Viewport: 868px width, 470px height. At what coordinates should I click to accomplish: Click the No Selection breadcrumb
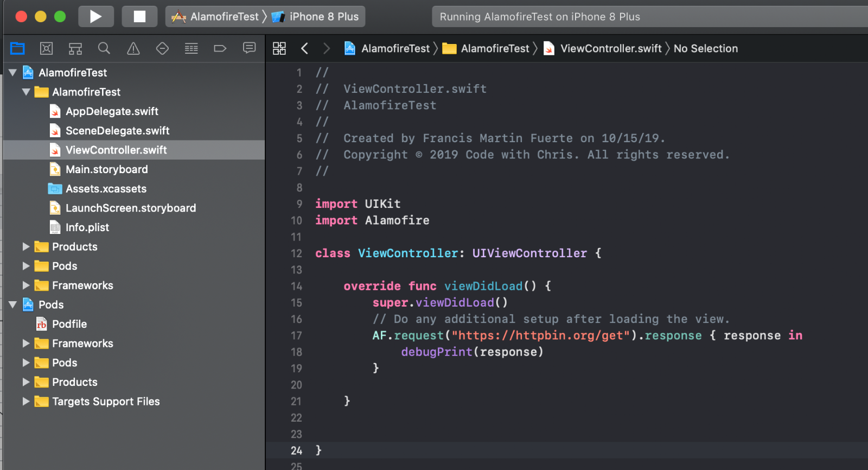tap(706, 48)
